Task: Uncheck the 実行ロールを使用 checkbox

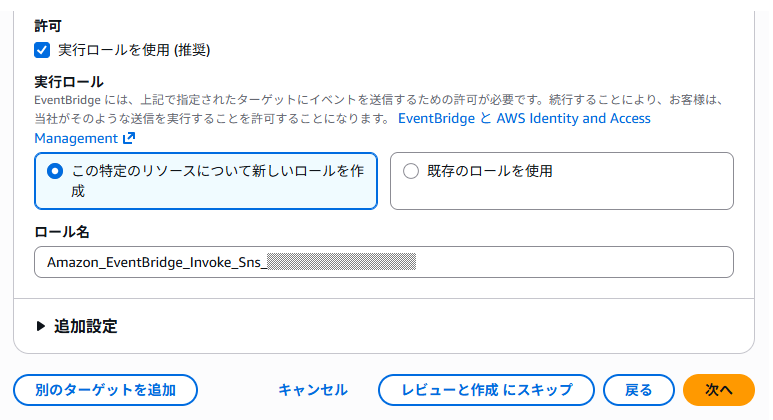Action: 42,50
